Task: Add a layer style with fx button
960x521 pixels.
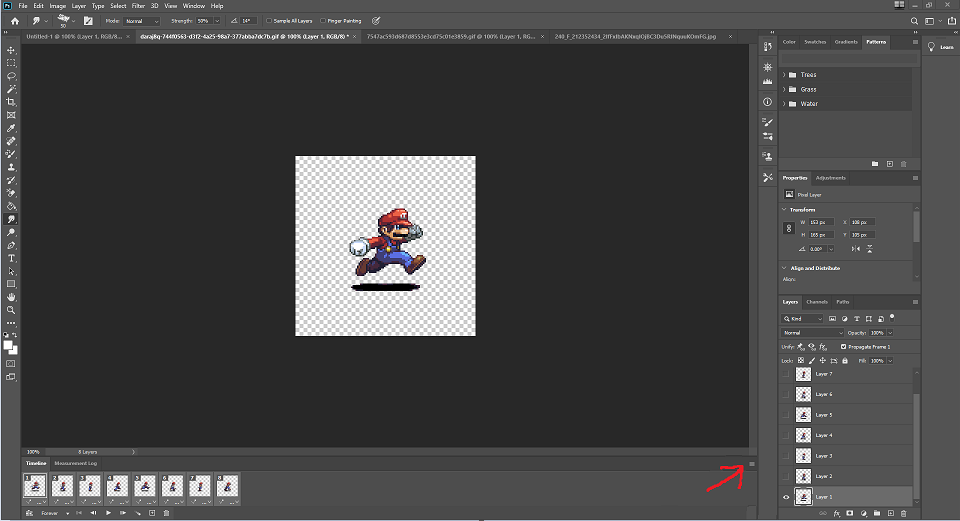Action: pos(836,514)
